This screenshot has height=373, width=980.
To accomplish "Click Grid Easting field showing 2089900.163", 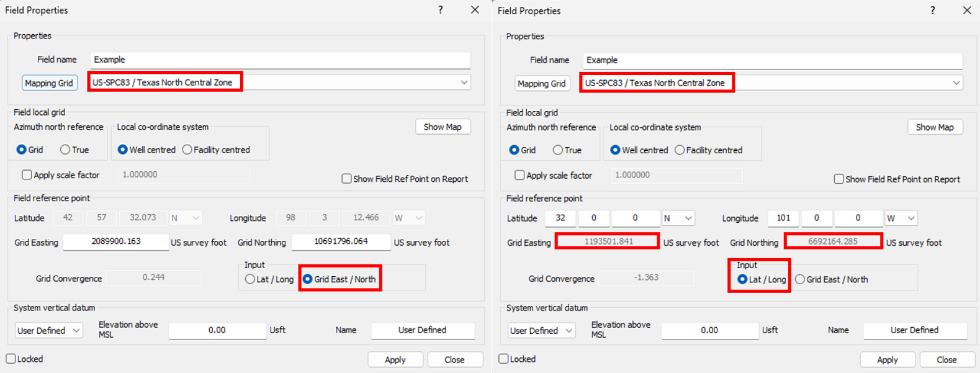I will (116, 241).
